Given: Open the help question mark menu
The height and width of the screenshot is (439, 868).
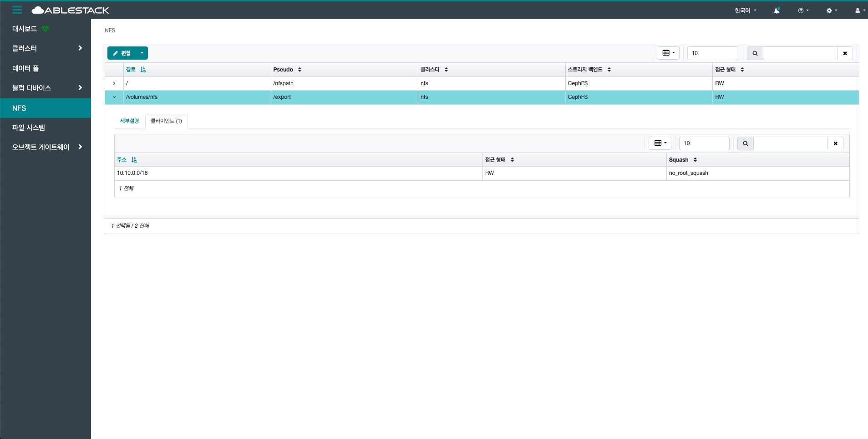Looking at the screenshot, I should pyautogui.click(x=803, y=10).
